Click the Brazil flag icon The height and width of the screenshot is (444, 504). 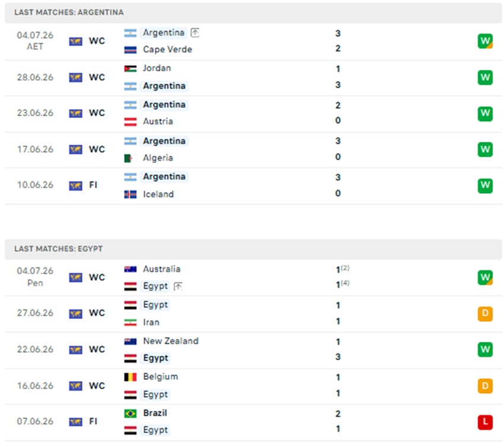(x=130, y=413)
